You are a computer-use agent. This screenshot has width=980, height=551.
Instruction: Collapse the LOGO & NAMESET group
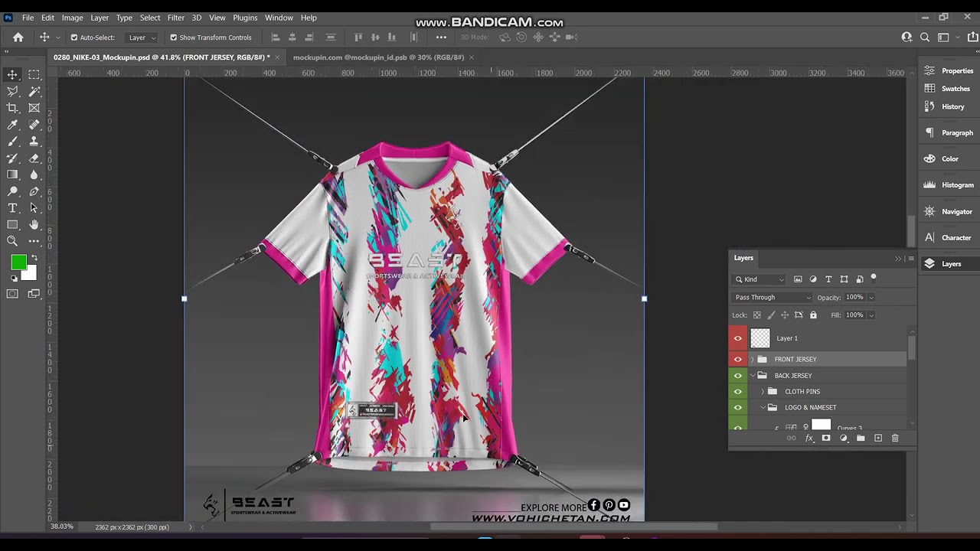coord(763,408)
